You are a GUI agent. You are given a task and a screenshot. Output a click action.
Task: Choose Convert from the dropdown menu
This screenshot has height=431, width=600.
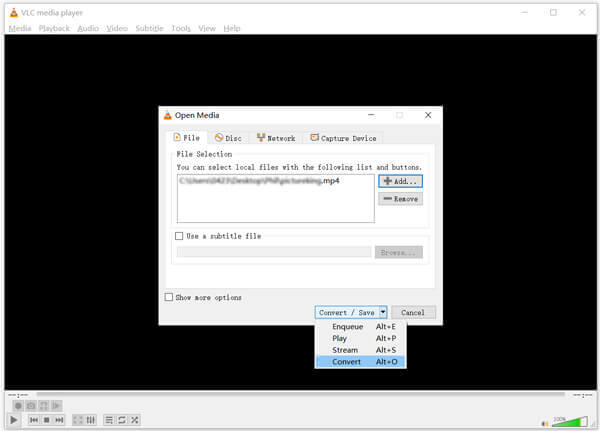(x=360, y=362)
